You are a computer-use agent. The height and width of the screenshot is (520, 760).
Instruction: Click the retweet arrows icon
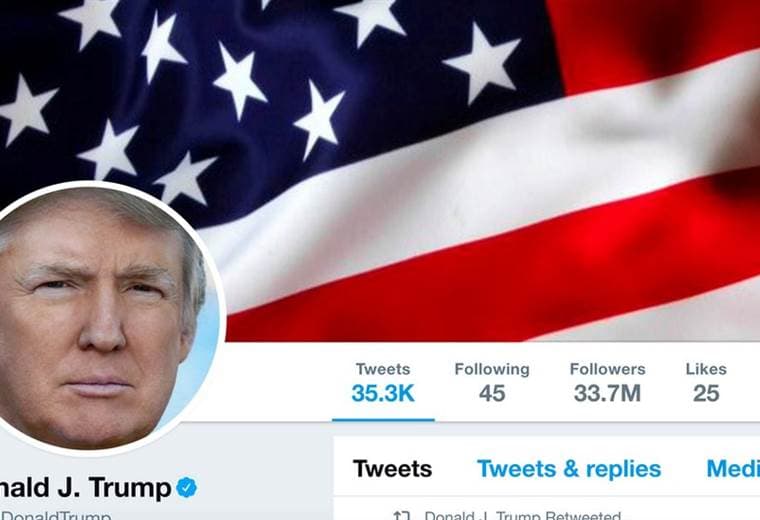[x=402, y=516]
